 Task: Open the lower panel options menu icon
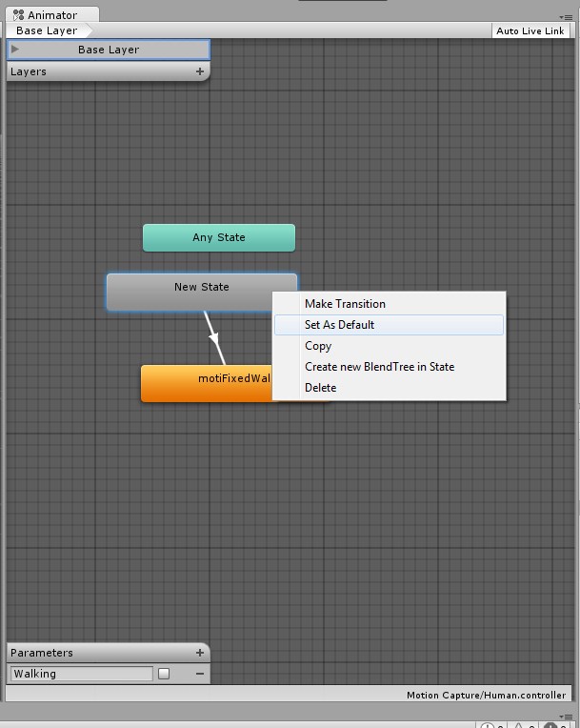point(566,717)
